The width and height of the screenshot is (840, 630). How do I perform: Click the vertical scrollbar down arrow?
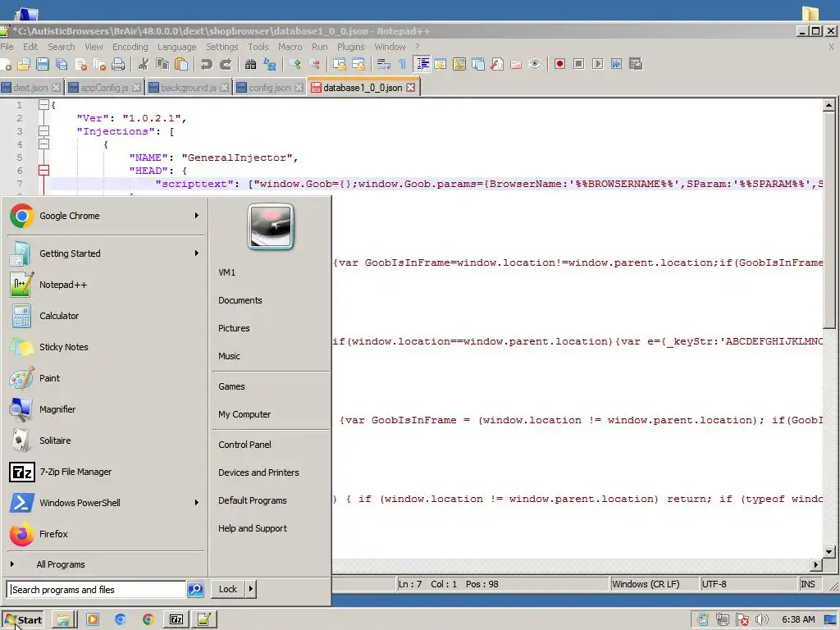pos(829,552)
